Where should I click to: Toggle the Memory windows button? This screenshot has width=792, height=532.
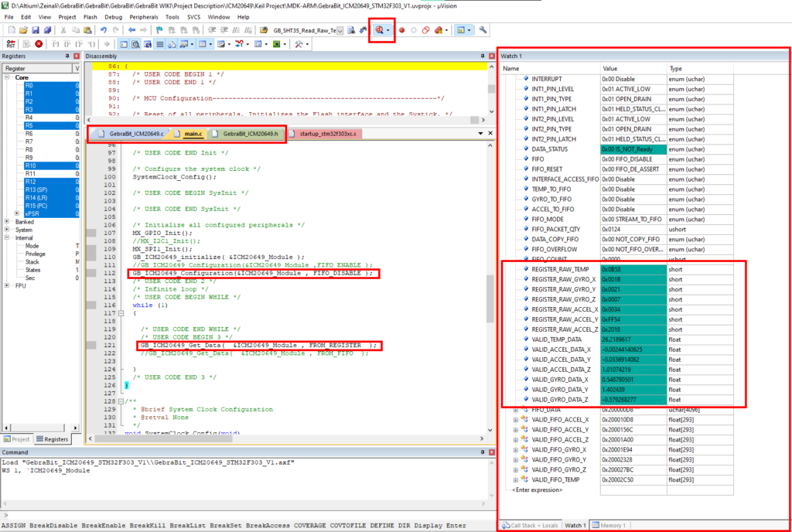coord(203,44)
